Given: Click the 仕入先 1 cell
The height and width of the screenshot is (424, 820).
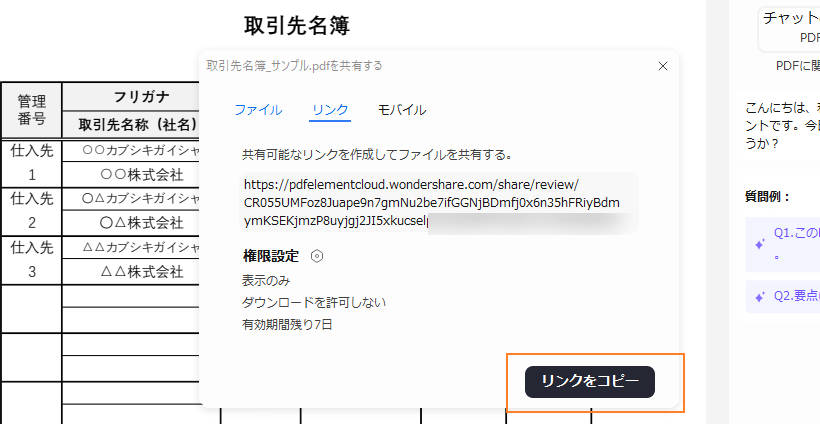Looking at the screenshot, I should (x=32, y=163).
